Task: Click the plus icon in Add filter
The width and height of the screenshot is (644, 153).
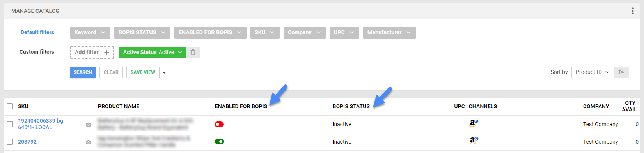Action: click(x=106, y=52)
